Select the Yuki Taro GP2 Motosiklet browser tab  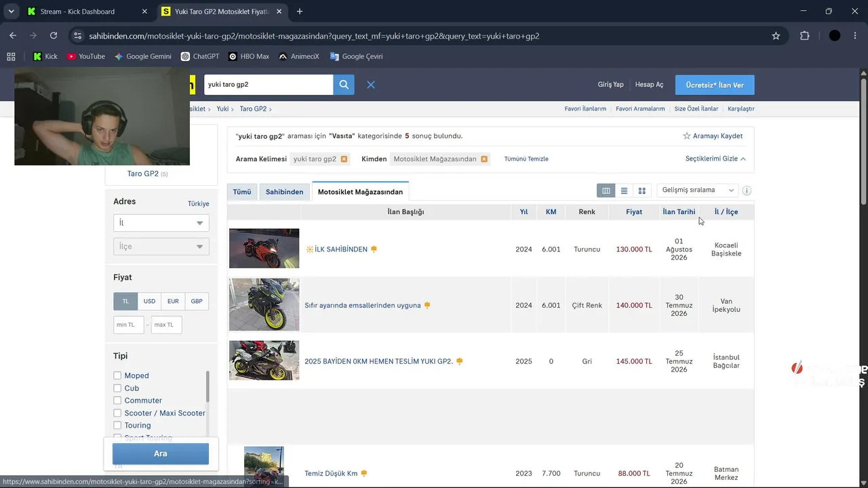pos(222,12)
